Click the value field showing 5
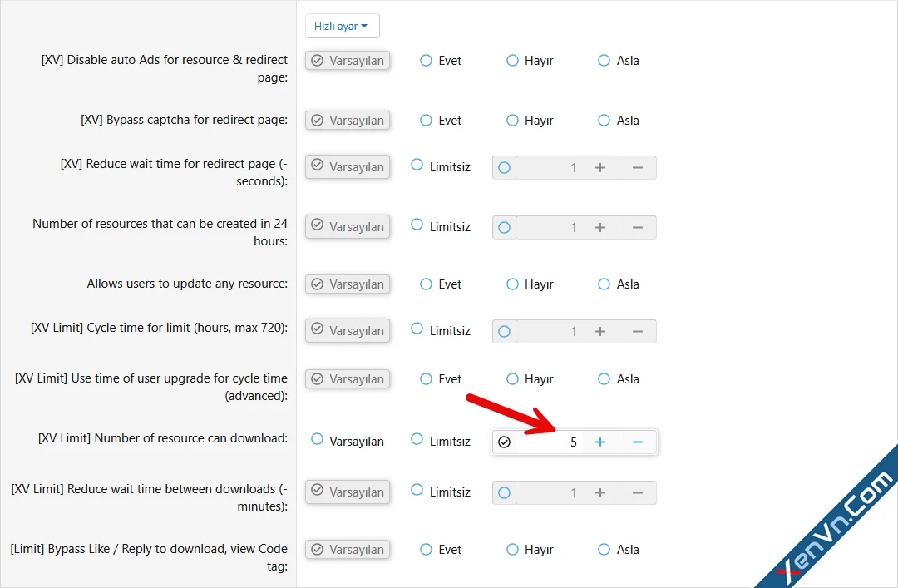Image resolution: width=898 pixels, height=588 pixels. pyautogui.click(x=549, y=442)
